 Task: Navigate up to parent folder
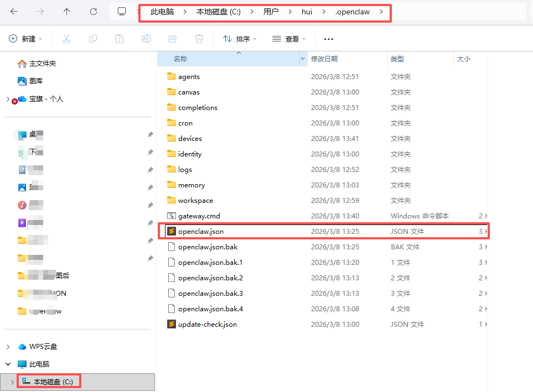tap(67, 12)
